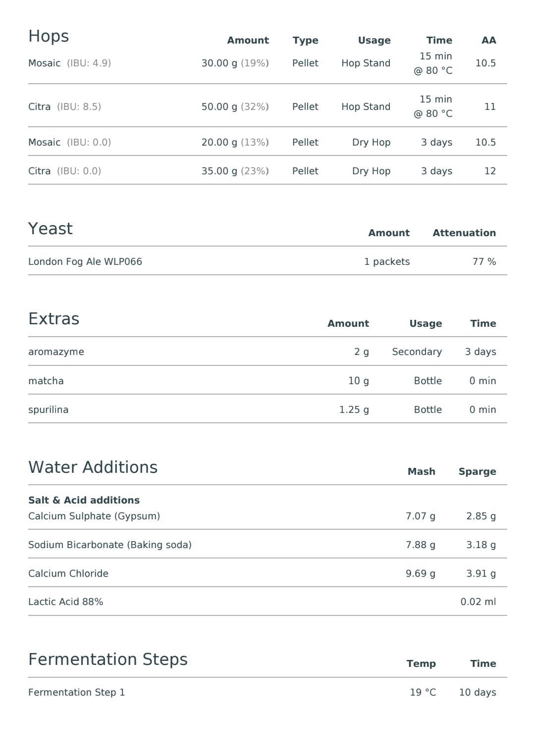Select the Mosaic hop stand row name
Screen dimensions: 535x756
pos(44,63)
